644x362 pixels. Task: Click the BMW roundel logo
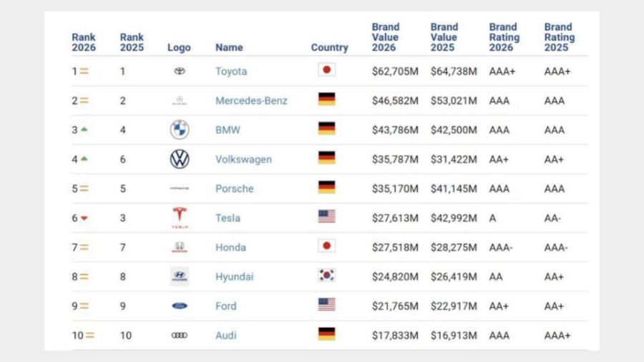click(x=180, y=129)
